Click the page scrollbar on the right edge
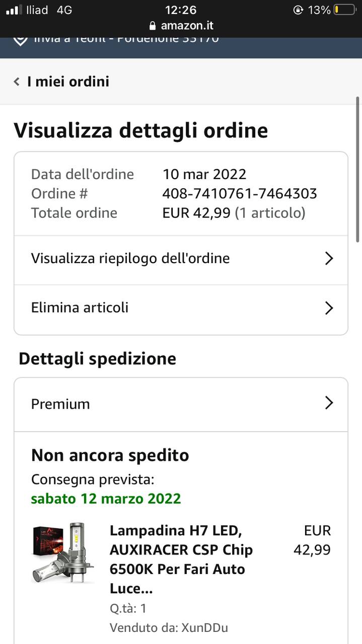 coord(357,151)
